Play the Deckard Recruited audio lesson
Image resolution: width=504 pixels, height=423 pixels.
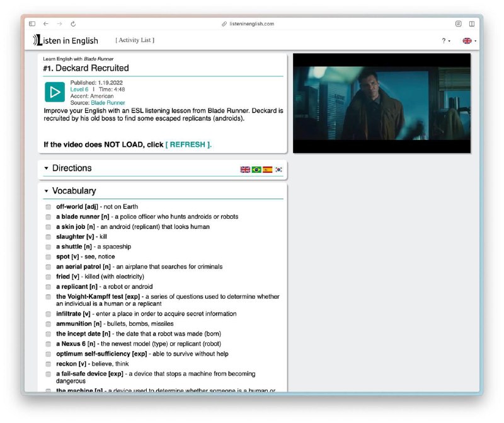55,91
